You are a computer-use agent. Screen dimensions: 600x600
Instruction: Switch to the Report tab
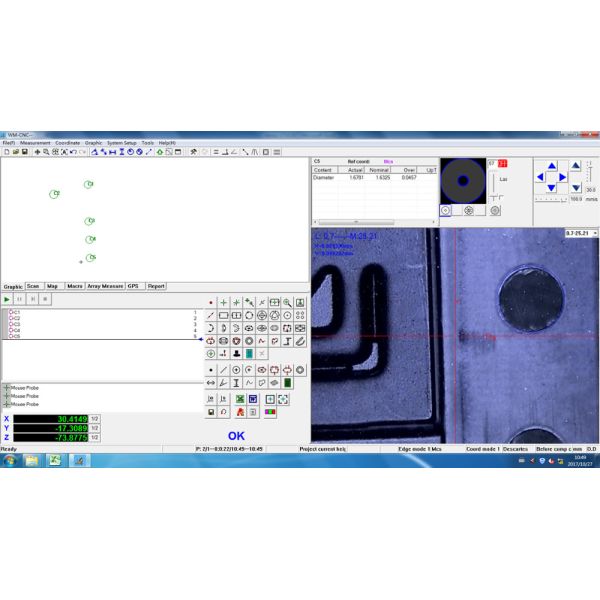coord(156,286)
